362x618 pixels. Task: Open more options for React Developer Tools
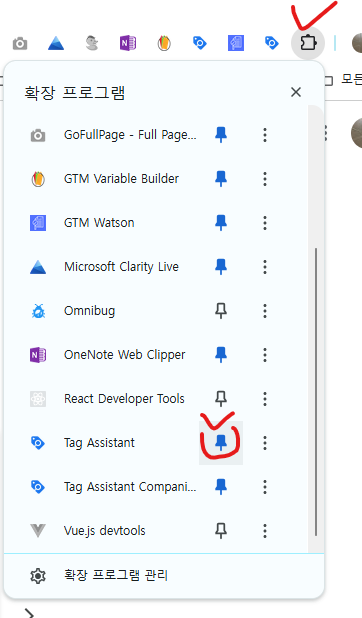(265, 399)
